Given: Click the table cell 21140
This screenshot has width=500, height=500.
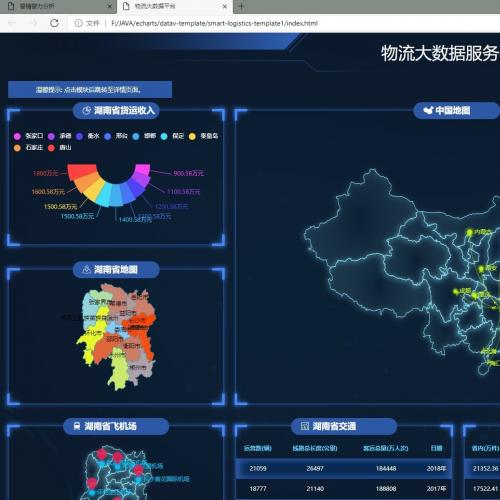Looking at the screenshot, I should (315, 488).
